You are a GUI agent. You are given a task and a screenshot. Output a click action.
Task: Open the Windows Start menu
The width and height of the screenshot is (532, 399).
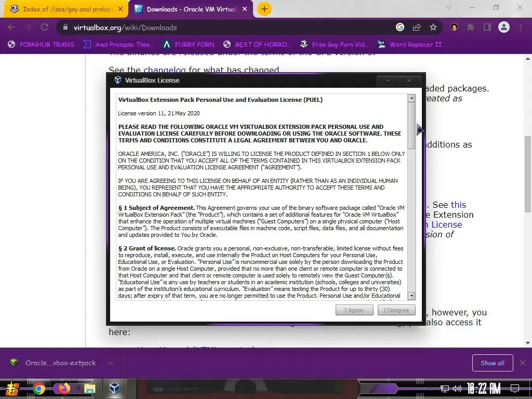pos(12,389)
